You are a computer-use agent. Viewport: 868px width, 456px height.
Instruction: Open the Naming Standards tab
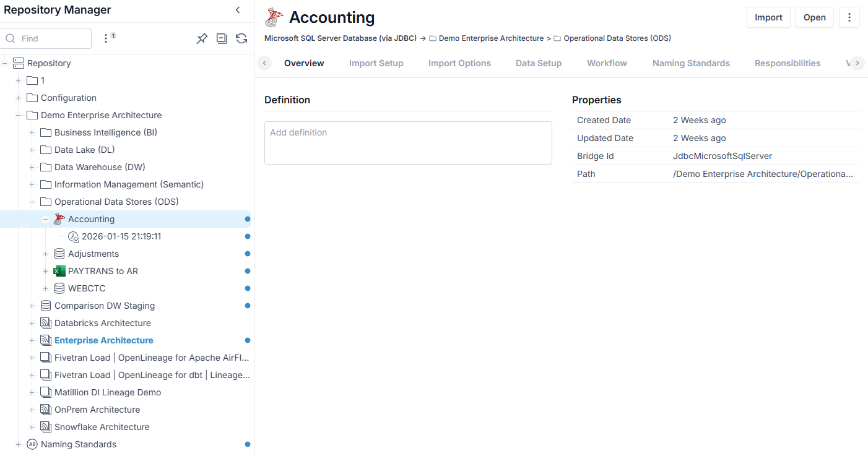tap(691, 63)
